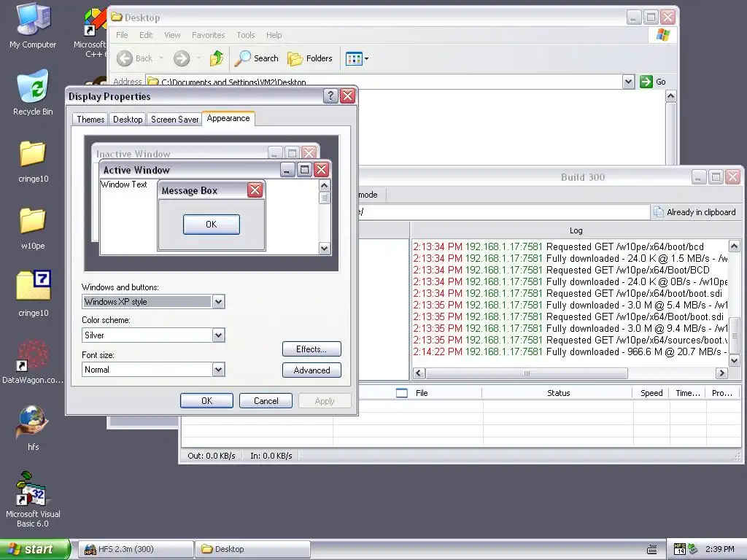Screen dimensions: 747x560
Task: Click the Effects... button
Action: 311,349
